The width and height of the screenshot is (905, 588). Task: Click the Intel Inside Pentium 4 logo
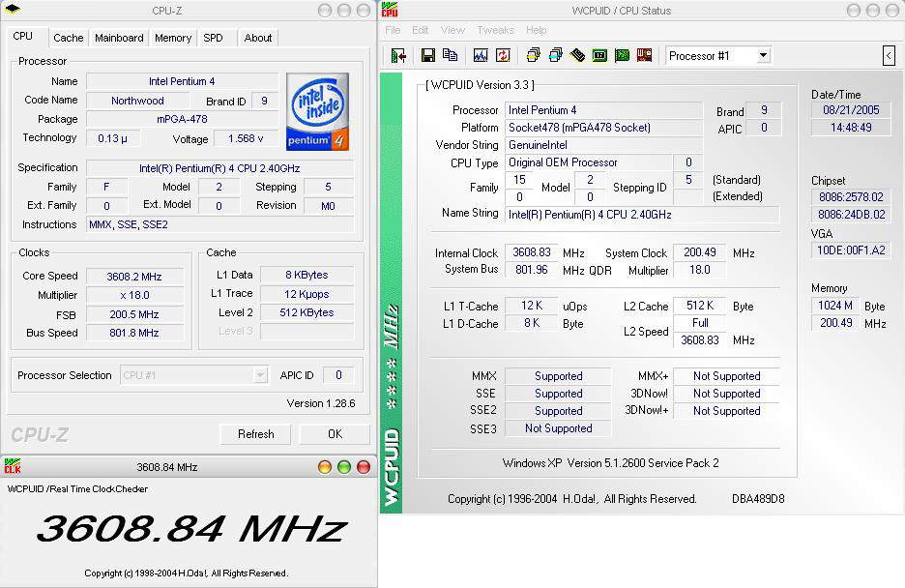pos(317,111)
